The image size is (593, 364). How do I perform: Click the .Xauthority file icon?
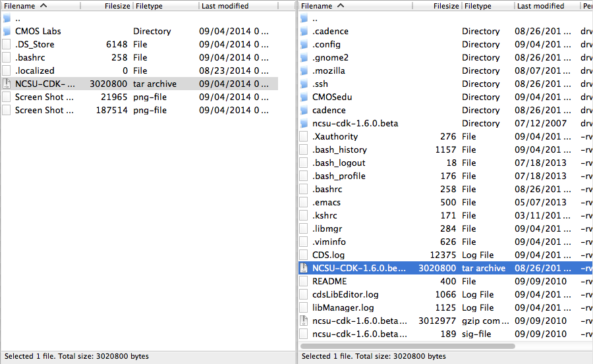click(x=304, y=136)
